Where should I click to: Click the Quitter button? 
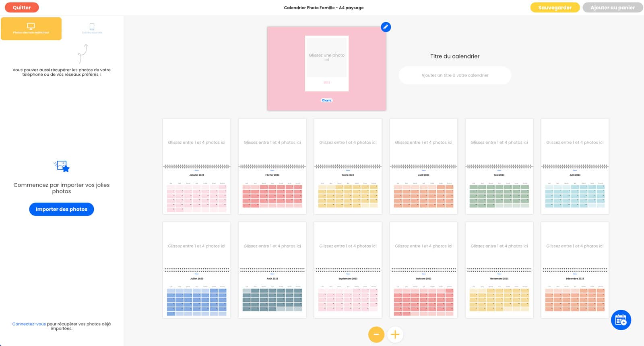tap(22, 7)
